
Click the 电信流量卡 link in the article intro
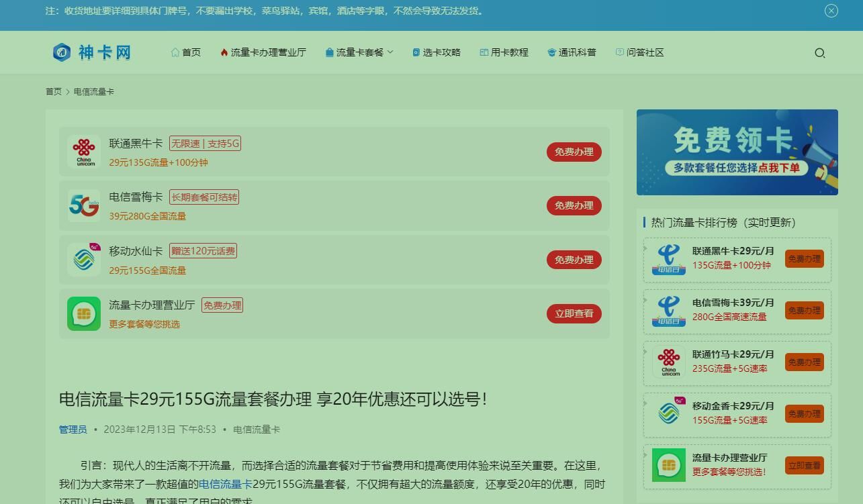[225, 484]
